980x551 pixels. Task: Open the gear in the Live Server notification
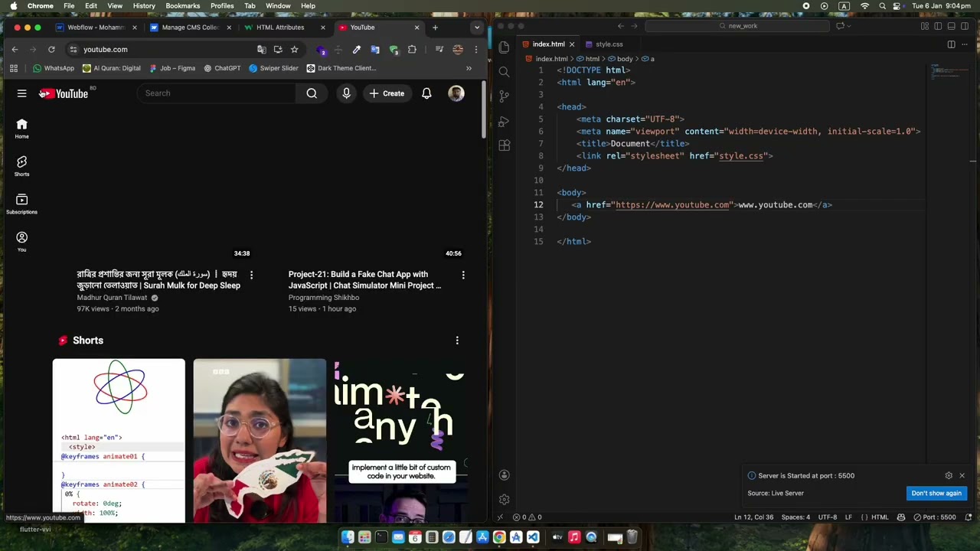(x=949, y=476)
